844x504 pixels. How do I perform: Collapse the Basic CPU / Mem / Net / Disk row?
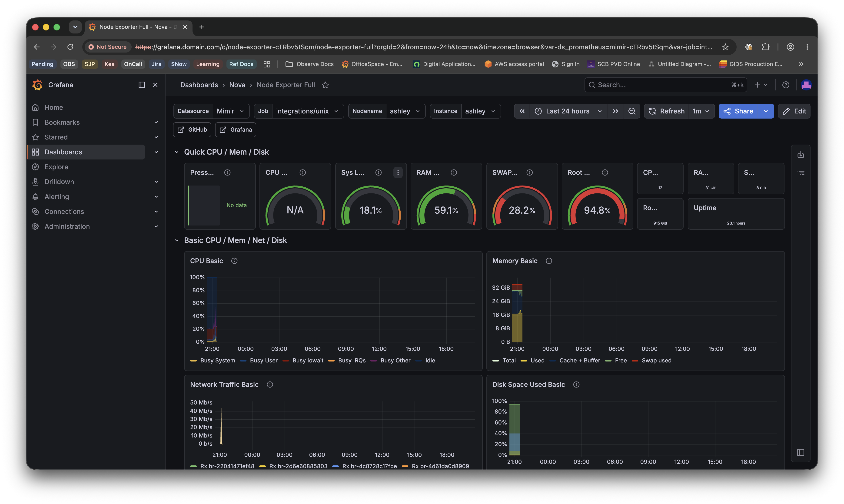coord(177,240)
